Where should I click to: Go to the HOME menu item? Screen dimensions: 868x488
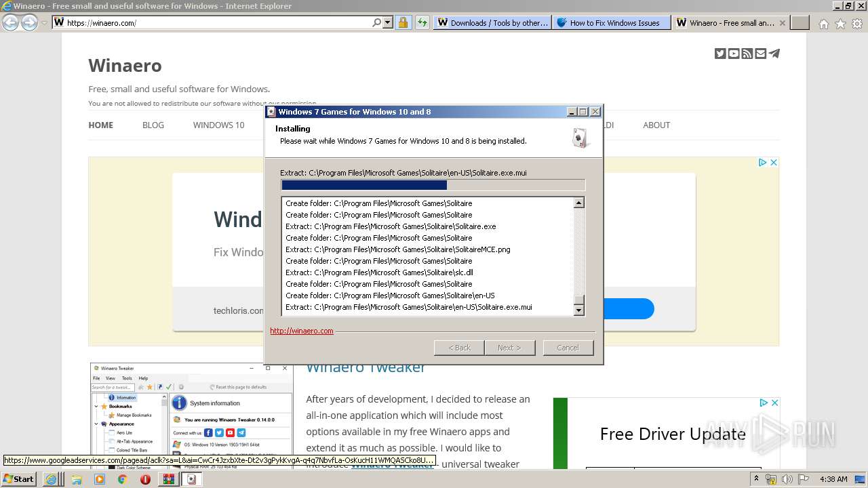click(x=100, y=125)
